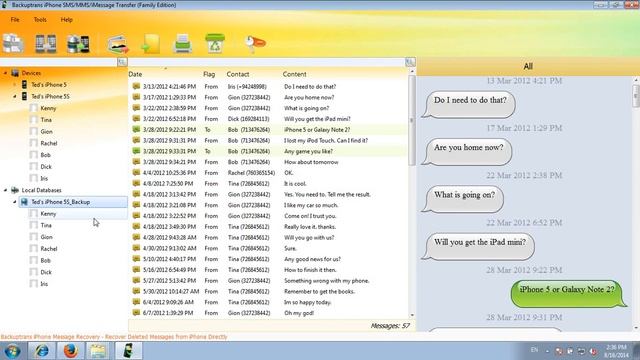Click the restore database to iPhone toolbar icon

pyautogui.click(x=78, y=44)
